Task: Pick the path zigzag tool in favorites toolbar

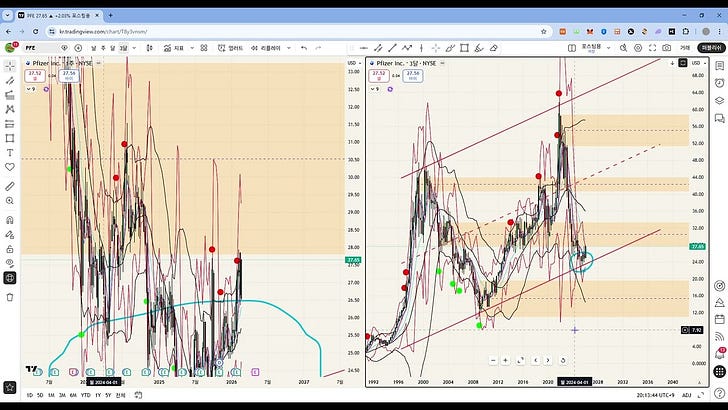Action: [407, 48]
